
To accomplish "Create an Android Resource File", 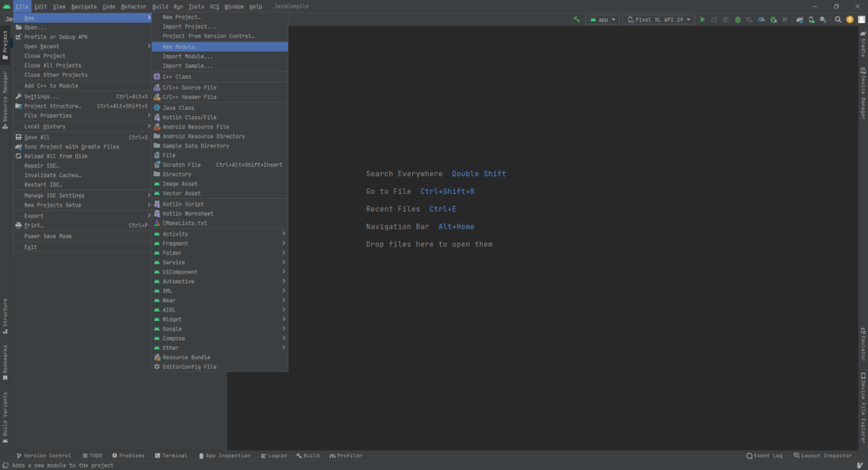I will pyautogui.click(x=220, y=127).
